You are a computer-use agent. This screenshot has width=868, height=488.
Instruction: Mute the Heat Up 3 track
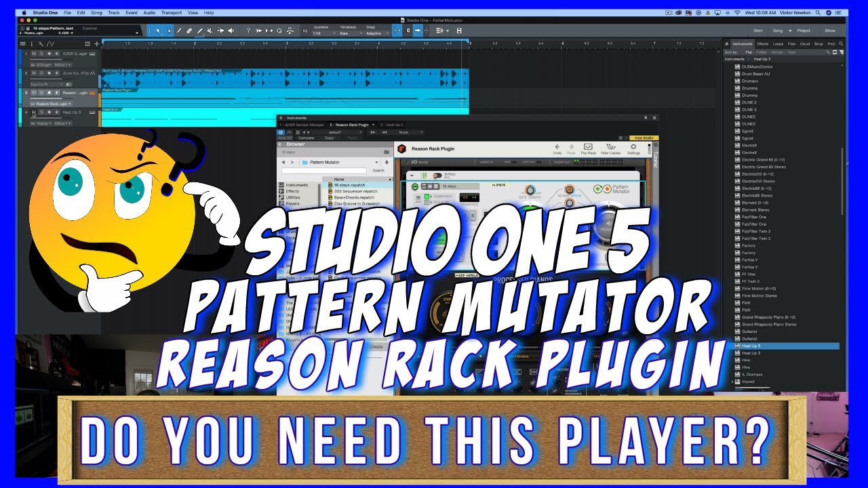tap(34, 112)
